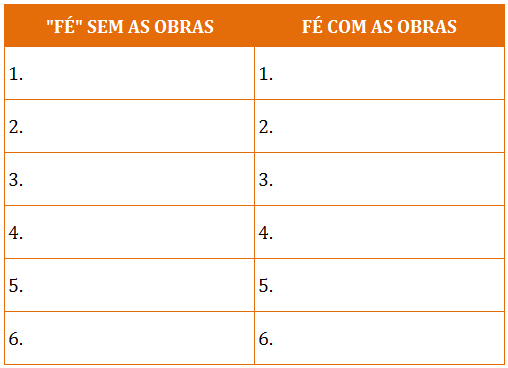Viewport: 508px width, 368px height.
Task: Click the number 1. in the left column
Action: (16, 74)
